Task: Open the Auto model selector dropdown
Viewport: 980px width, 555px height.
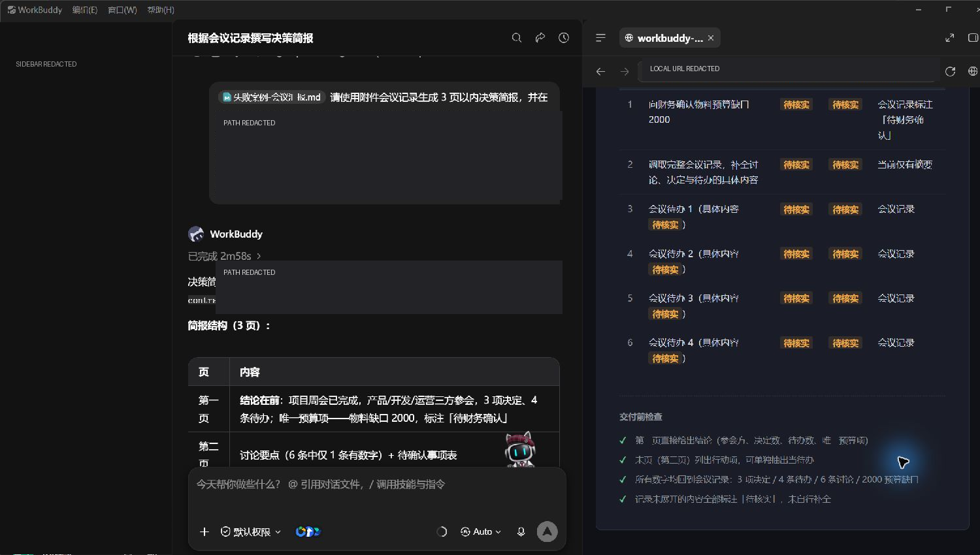Action: [481, 531]
